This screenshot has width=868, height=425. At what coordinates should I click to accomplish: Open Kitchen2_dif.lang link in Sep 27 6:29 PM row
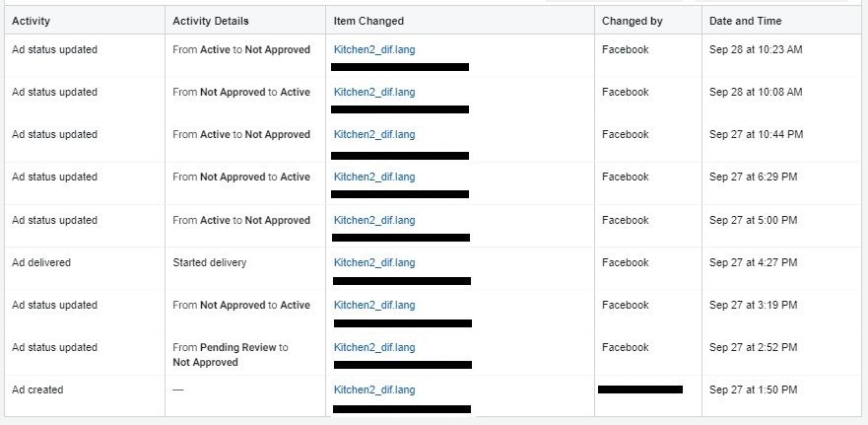click(x=374, y=177)
